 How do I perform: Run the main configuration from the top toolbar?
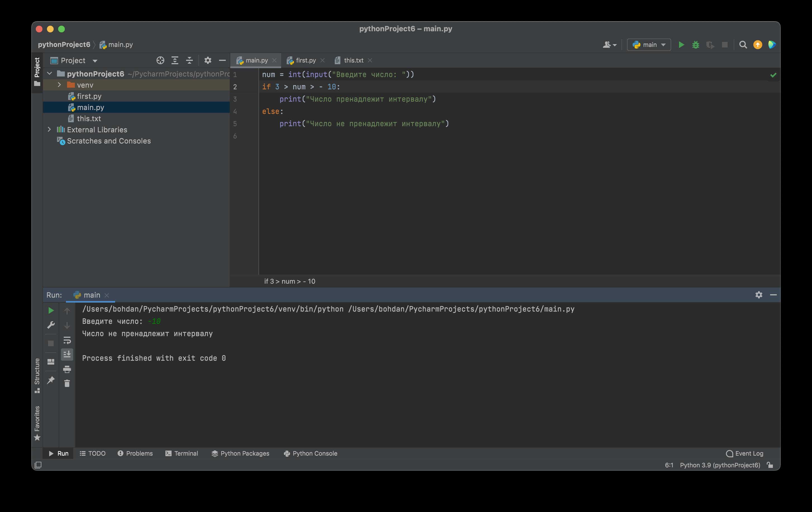(681, 45)
